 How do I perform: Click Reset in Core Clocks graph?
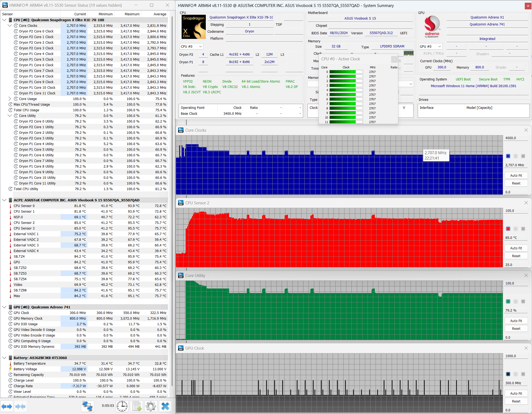tap(516, 183)
